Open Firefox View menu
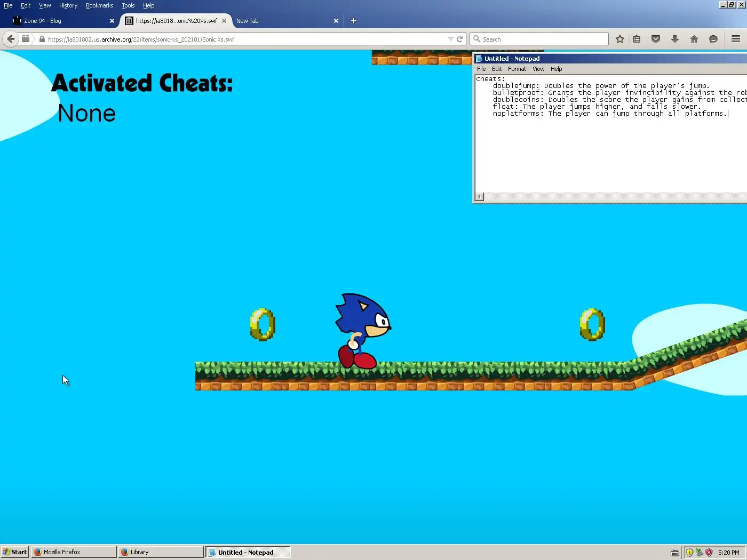 pyautogui.click(x=45, y=5)
